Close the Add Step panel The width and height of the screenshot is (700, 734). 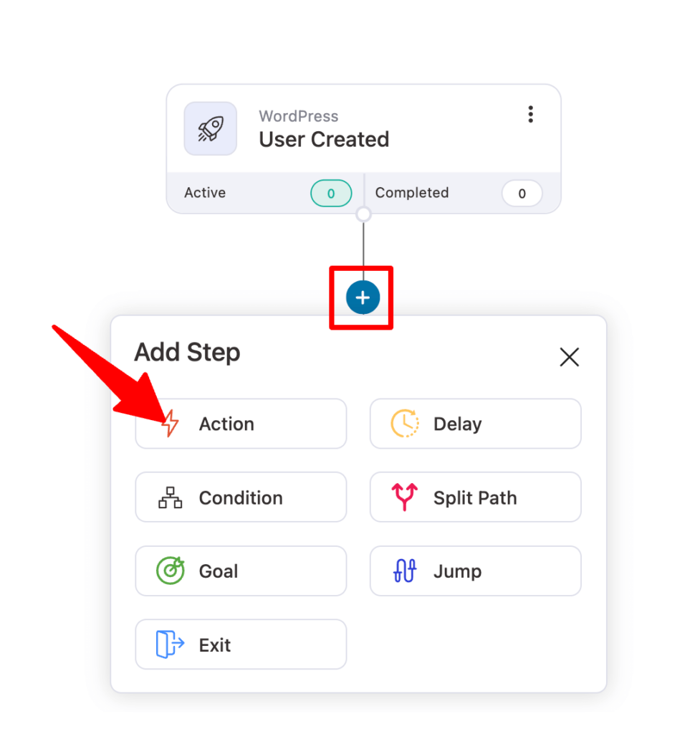pos(570,357)
